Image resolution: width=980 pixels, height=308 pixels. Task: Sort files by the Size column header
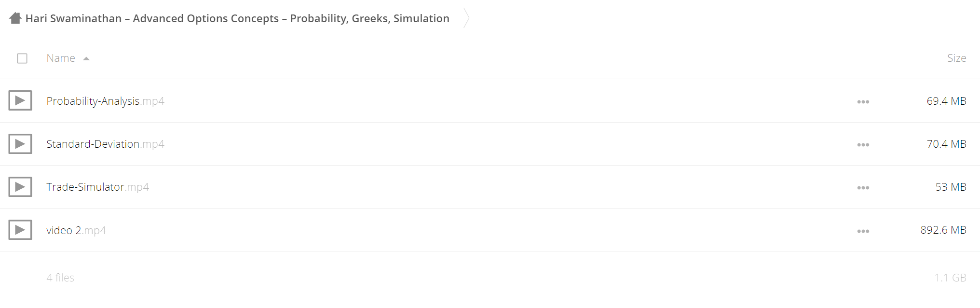click(x=956, y=58)
